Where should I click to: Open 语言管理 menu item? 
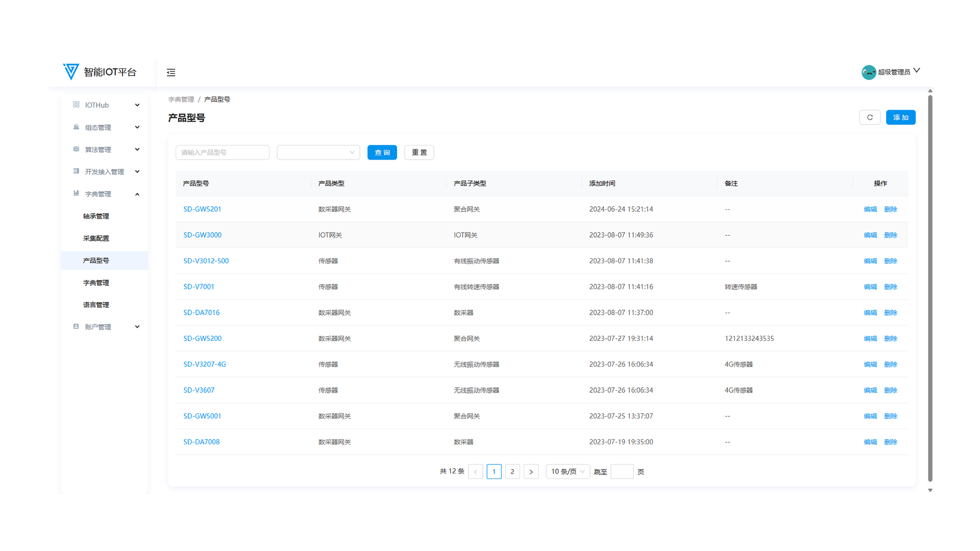point(96,305)
